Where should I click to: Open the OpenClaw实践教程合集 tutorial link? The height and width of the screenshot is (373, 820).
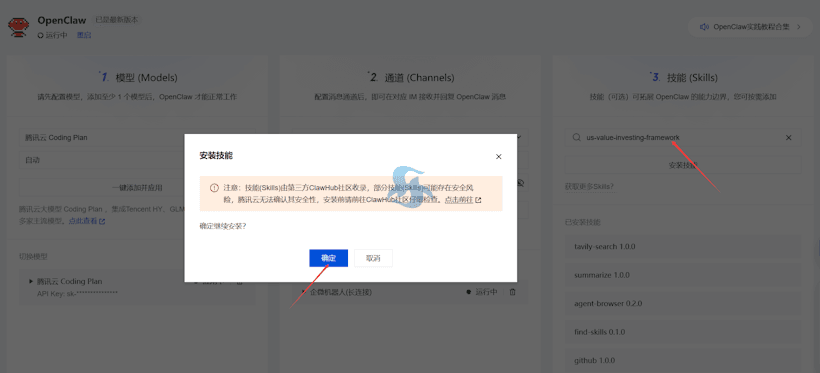(751, 27)
